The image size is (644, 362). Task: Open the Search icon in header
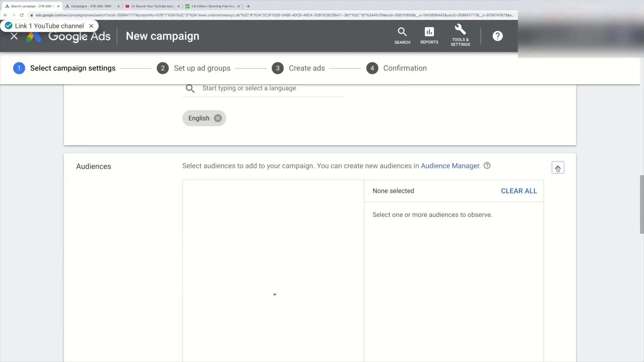[x=402, y=36]
